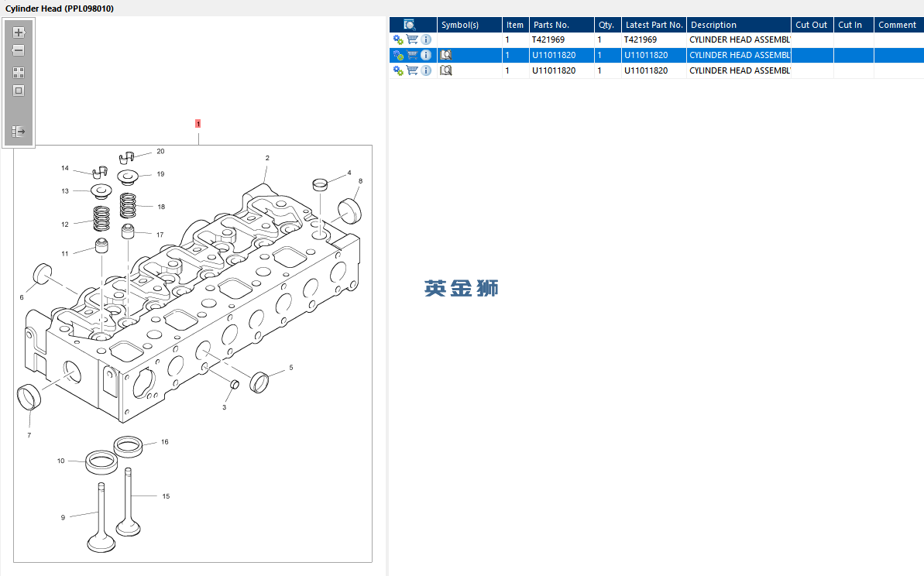Click callout number 4 on the diagram

349,173
